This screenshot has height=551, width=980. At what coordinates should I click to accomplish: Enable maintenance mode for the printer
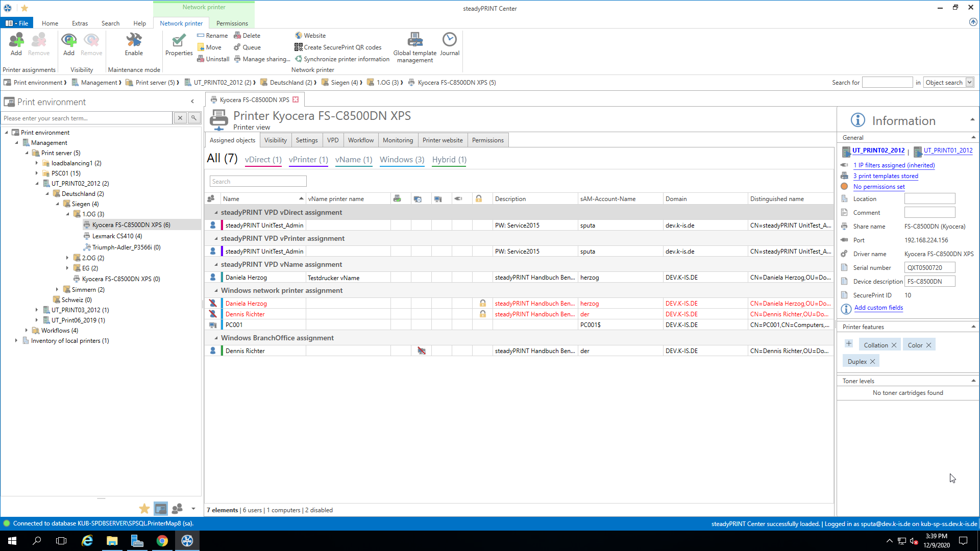(x=134, y=44)
